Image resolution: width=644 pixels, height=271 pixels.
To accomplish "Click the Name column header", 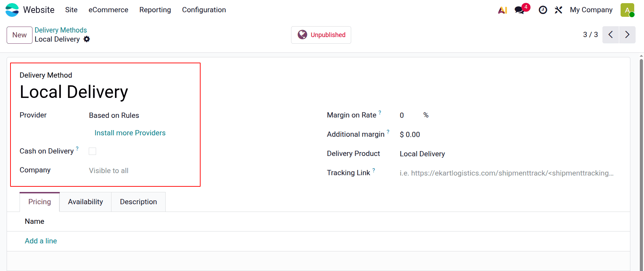I will pyautogui.click(x=35, y=221).
